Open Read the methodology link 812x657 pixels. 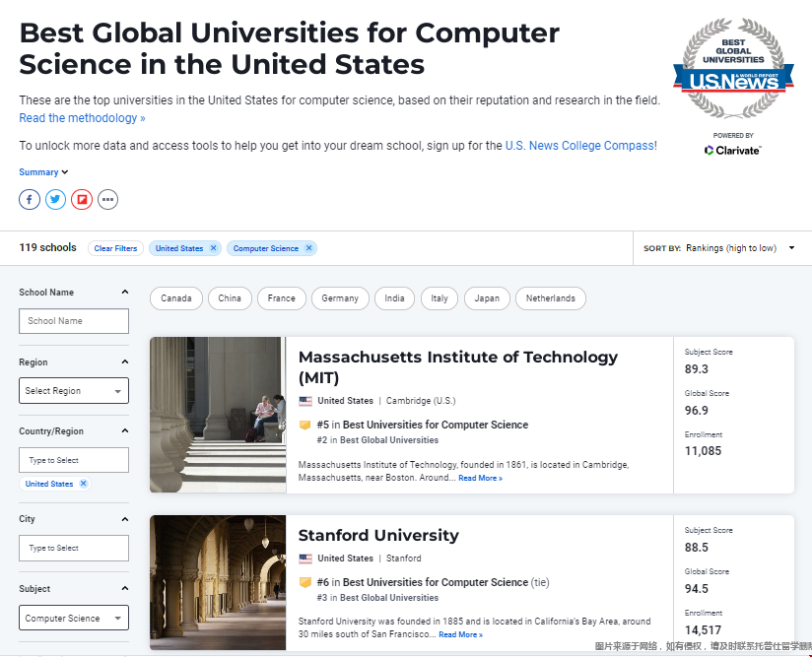(x=83, y=118)
